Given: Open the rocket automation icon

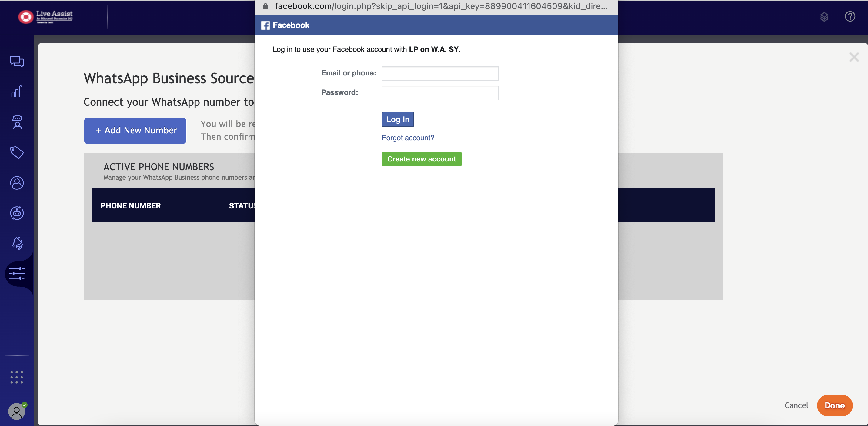Looking at the screenshot, I should [x=17, y=243].
